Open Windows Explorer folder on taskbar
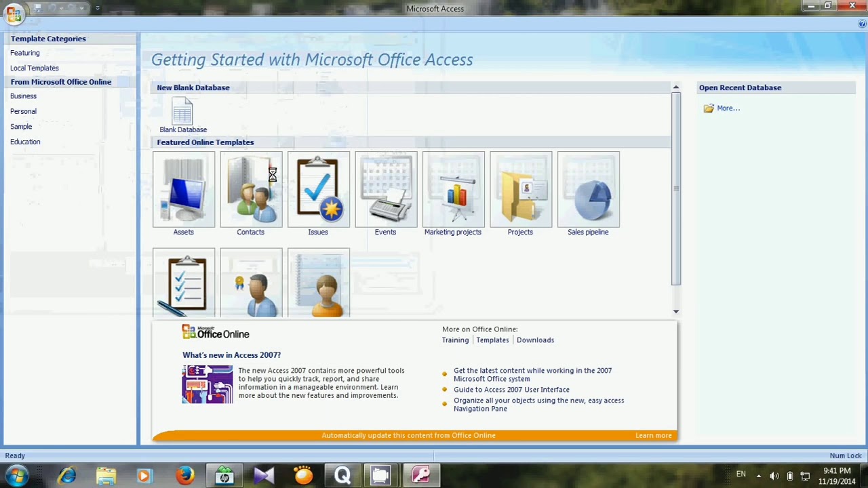The height and width of the screenshot is (488, 868). click(x=106, y=476)
